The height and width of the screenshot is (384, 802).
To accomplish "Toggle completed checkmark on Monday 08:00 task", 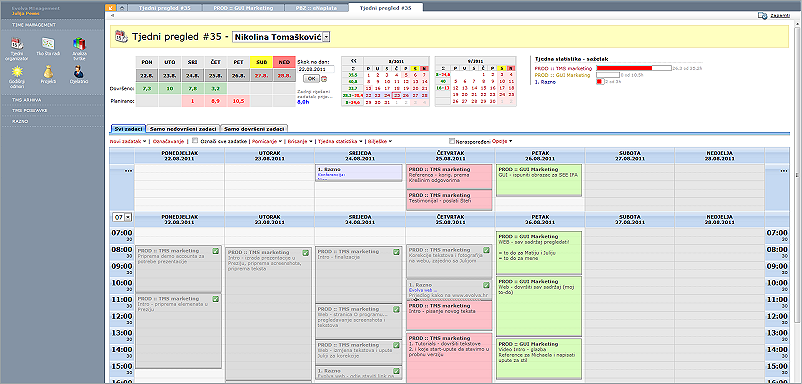I will click(216, 251).
